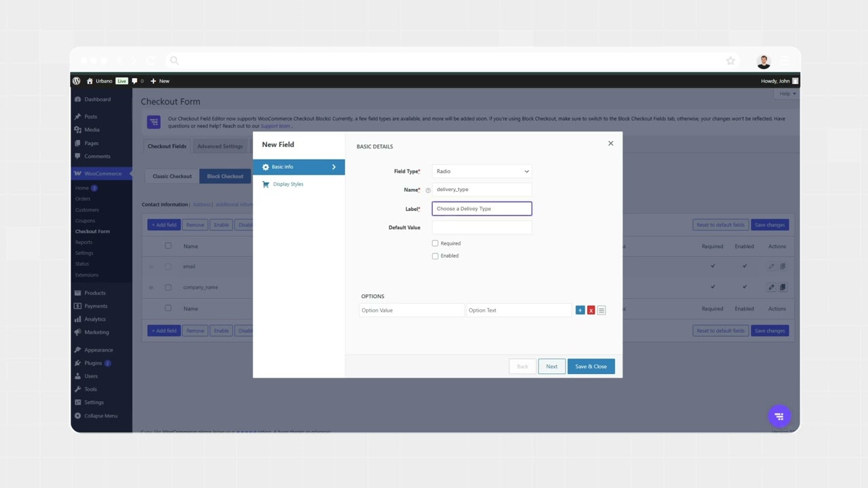Open WooCommerce Orders submenu
The height and width of the screenshot is (488, 868).
(x=83, y=199)
